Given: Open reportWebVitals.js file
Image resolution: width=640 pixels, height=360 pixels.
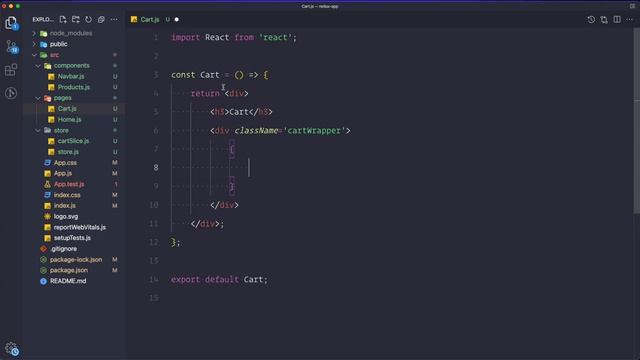Looking at the screenshot, I should 80,227.
